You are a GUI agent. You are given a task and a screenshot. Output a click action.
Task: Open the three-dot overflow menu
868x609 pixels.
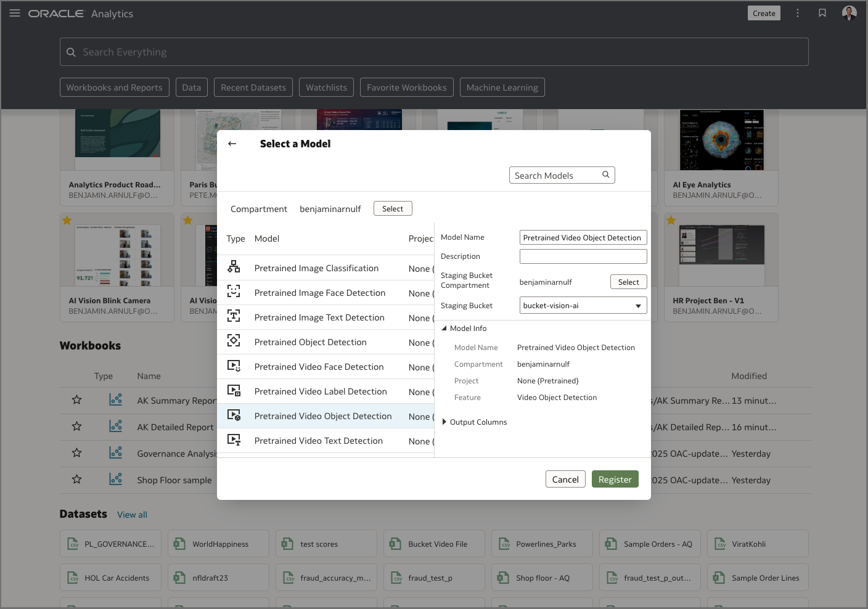coord(798,12)
